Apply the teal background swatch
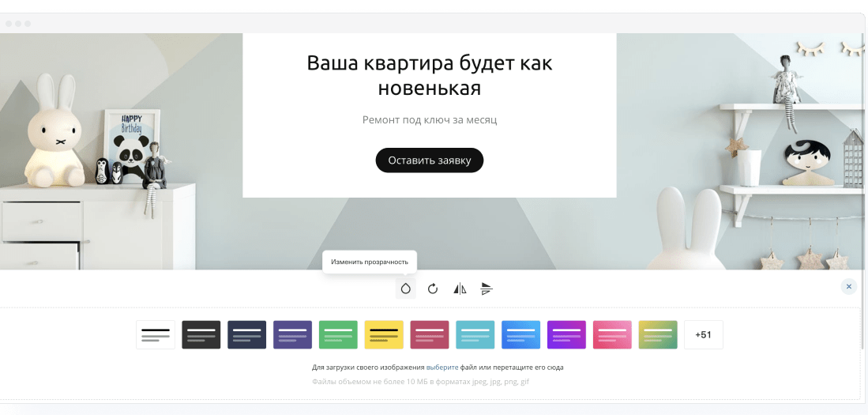This screenshot has width=868, height=415. coord(475,334)
